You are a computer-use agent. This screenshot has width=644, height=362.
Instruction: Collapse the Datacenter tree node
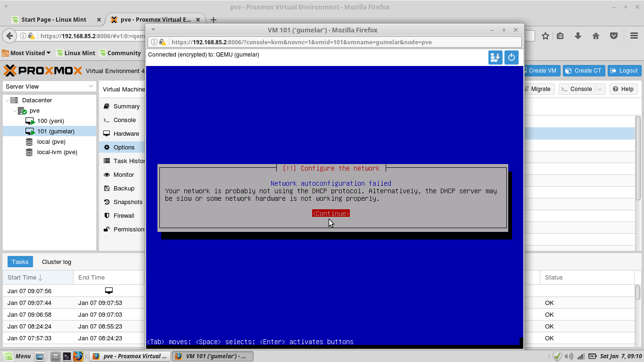[x=7, y=100]
